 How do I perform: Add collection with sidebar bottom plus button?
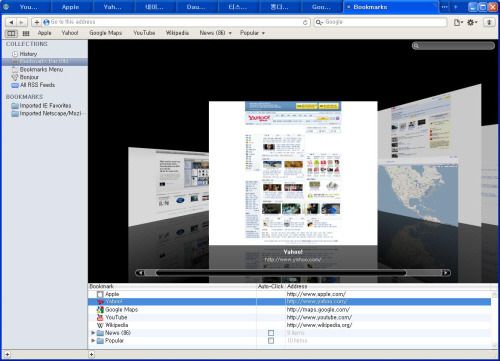pos(7,355)
